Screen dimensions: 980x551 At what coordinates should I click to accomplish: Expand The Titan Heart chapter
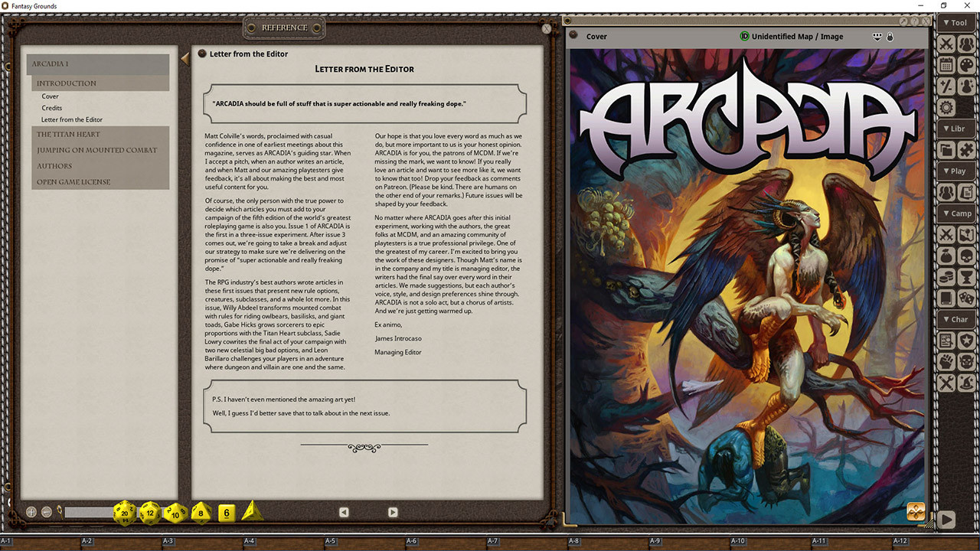69,135
